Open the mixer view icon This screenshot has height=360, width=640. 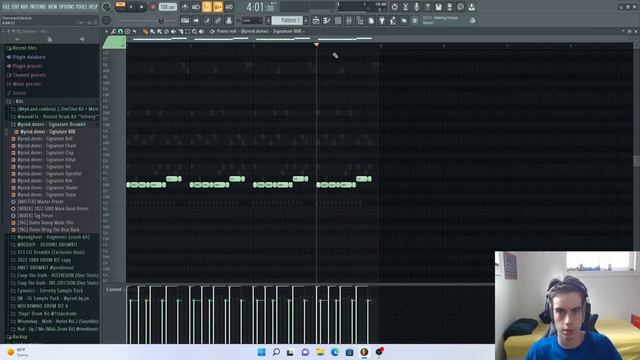[349, 20]
